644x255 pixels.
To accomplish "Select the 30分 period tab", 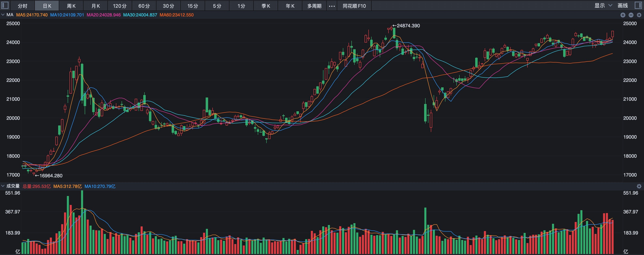I will pyautogui.click(x=168, y=6).
